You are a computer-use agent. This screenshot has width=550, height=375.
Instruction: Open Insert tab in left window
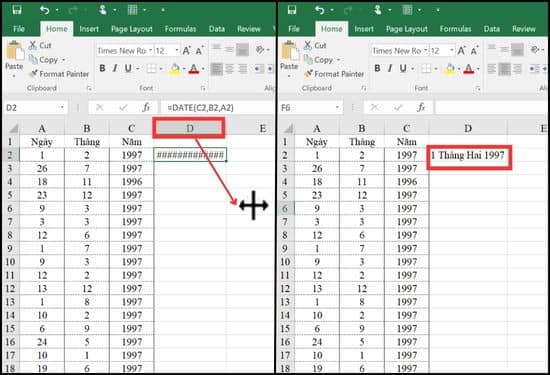click(89, 29)
